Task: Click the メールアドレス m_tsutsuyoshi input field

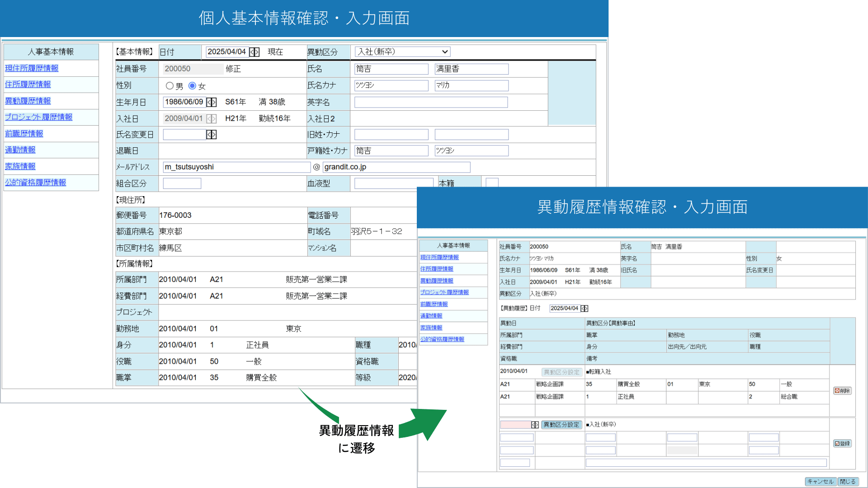Action: [236, 167]
